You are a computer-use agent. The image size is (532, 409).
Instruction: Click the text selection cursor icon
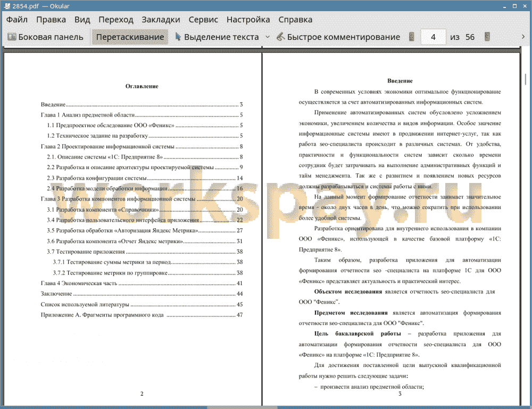coord(178,37)
